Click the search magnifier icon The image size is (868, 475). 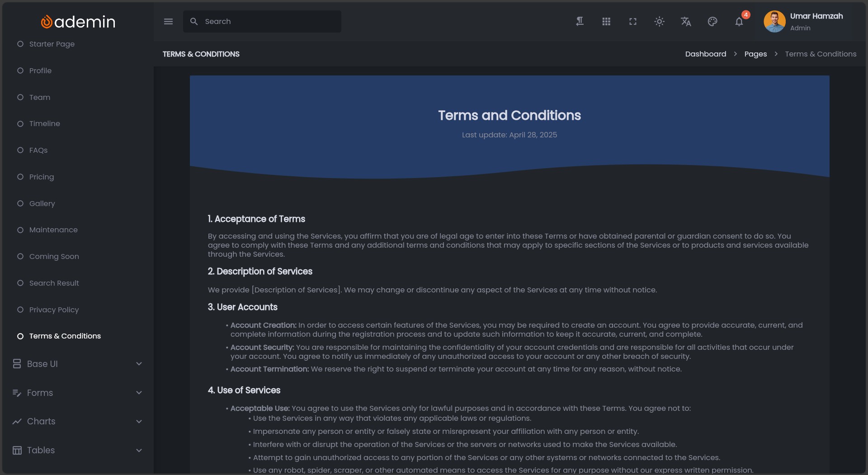pyautogui.click(x=194, y=21)
